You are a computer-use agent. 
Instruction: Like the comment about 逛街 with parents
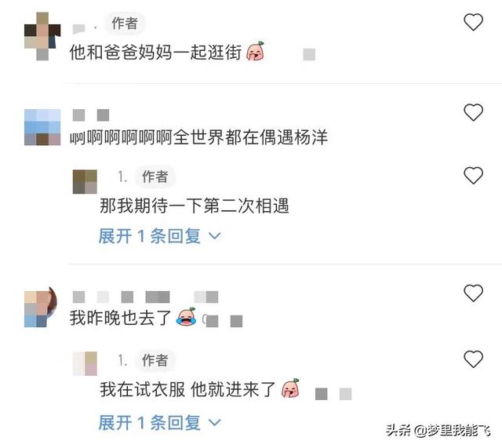[473, 22]
